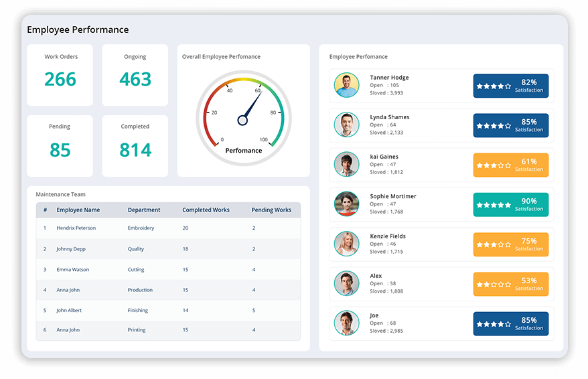Select the 61% Satisfaction orange badge
This screenshot has width=588, height=379.
[x=510, y=165]
